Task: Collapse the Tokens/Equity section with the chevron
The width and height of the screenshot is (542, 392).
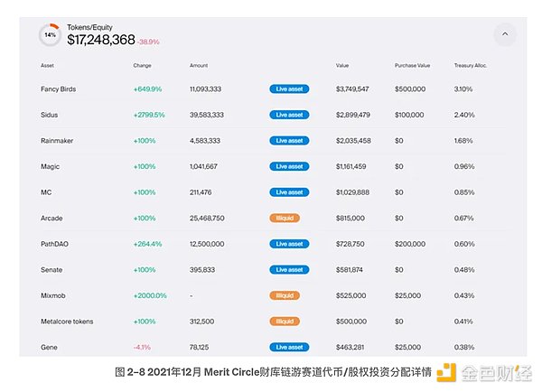Action: 504,34
